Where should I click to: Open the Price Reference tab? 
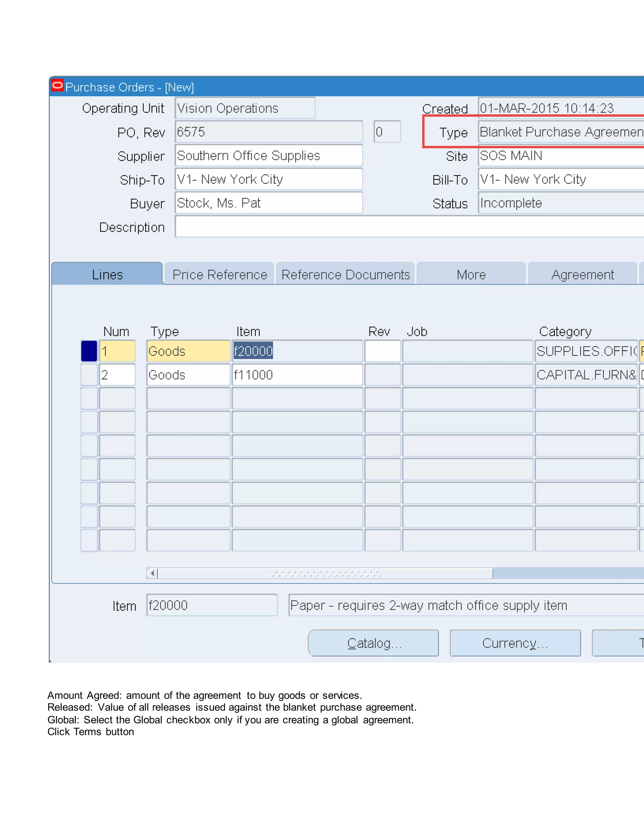pos(219,274)
